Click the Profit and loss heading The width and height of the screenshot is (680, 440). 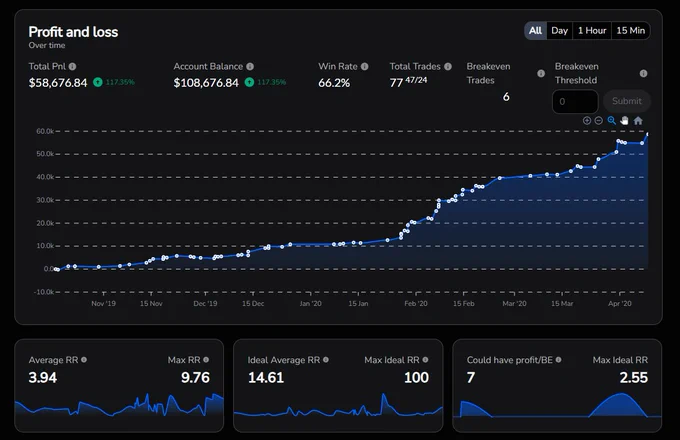click(x=73, y=32)
